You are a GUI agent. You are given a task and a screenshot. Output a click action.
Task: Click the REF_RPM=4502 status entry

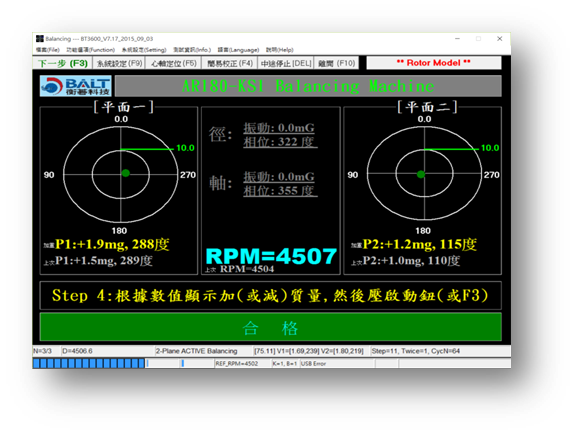[x=237, y=363]
